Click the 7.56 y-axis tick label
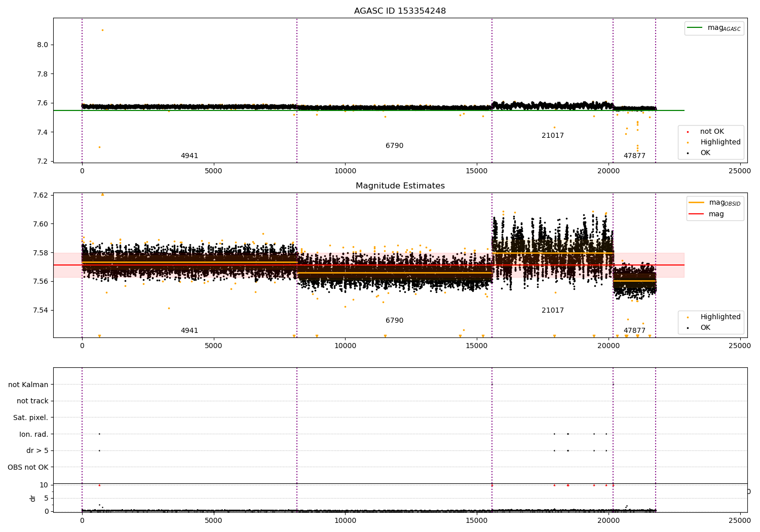 (x=41, y=282)
